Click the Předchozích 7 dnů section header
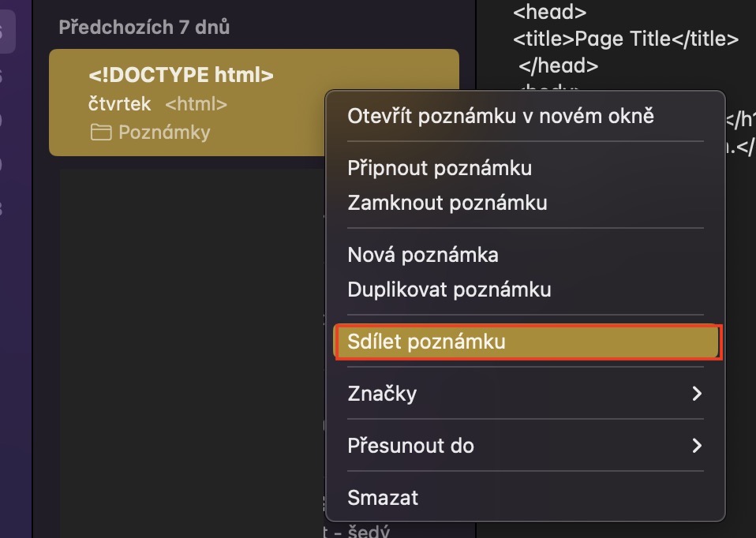Screen dimensions: 756x538 pos(144,28)
